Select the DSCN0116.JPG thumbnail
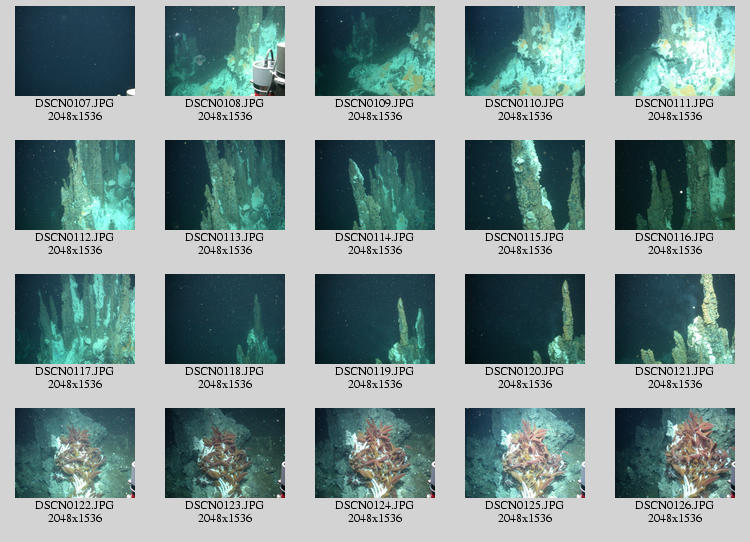Screen dimensions: 750x542 (x=675, y=185)
